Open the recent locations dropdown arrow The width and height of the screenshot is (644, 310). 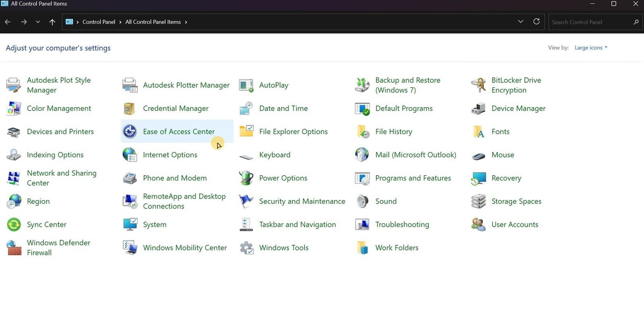point(38,22)
